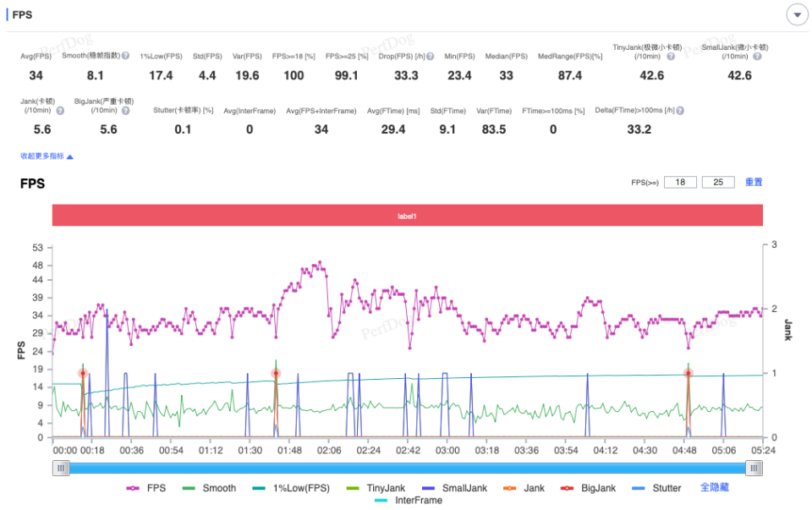Click the 重置 reset link
Viewport: 812px width, 510px height.
click(754, 182)
